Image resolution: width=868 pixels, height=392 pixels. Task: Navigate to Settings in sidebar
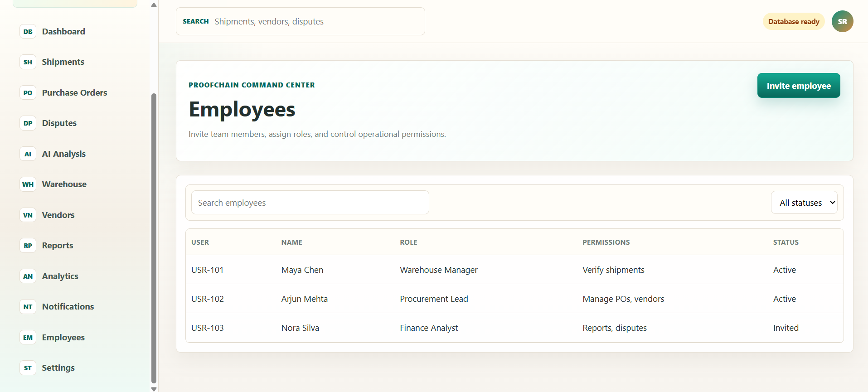click(x=58, y=368)
